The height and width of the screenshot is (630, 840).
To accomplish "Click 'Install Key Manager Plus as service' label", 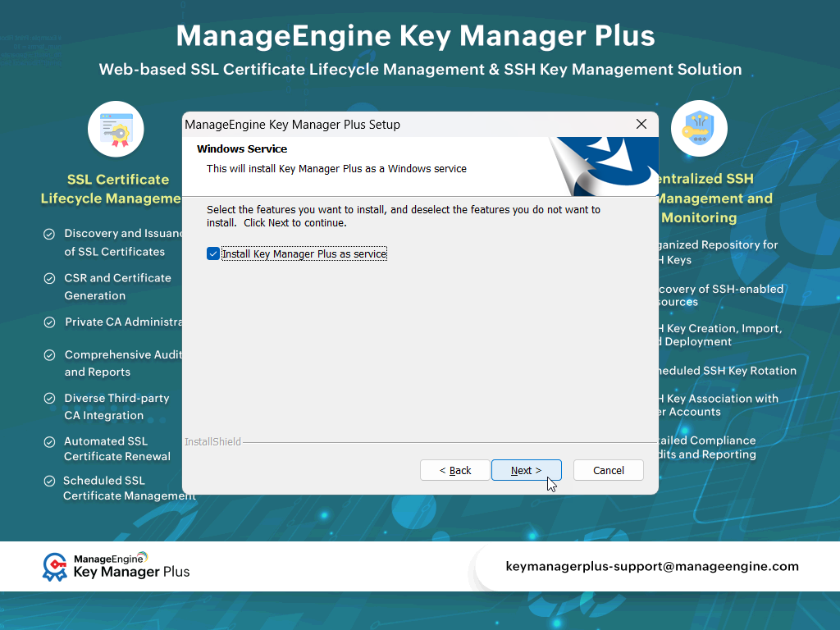I will click(304, 254).
